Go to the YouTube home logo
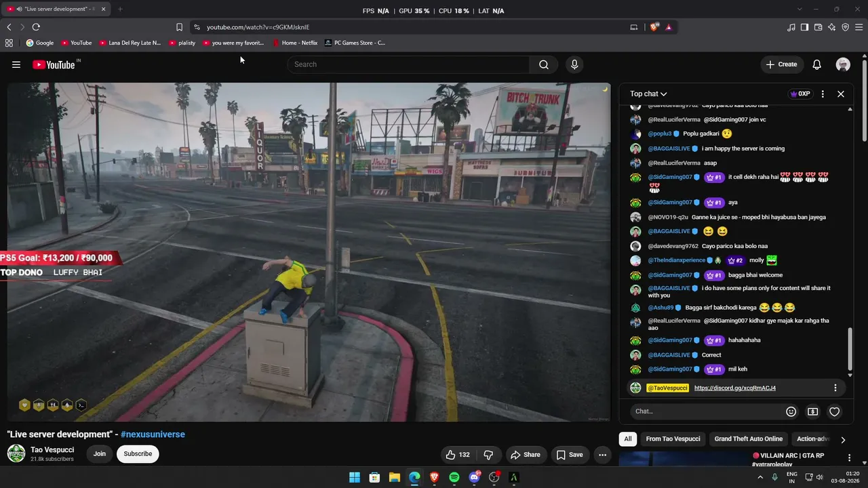Screen dimensions: 868x488 point(54,64)
